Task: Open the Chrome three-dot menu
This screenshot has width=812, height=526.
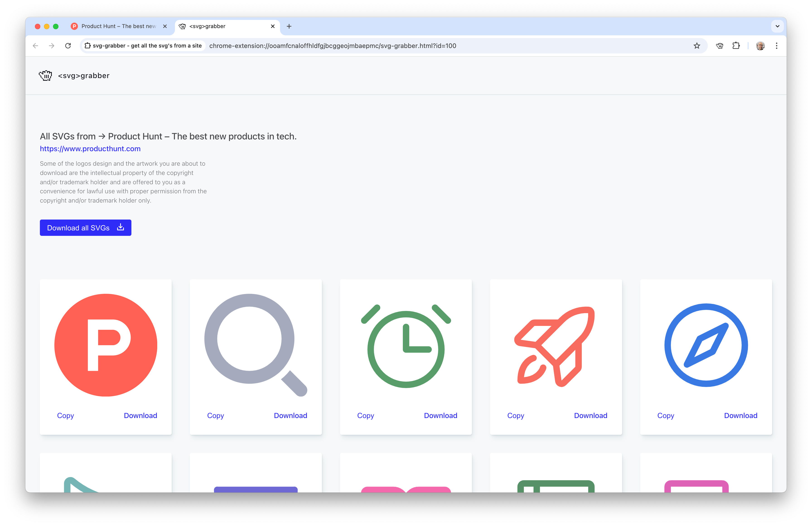Action: (776, 45)
